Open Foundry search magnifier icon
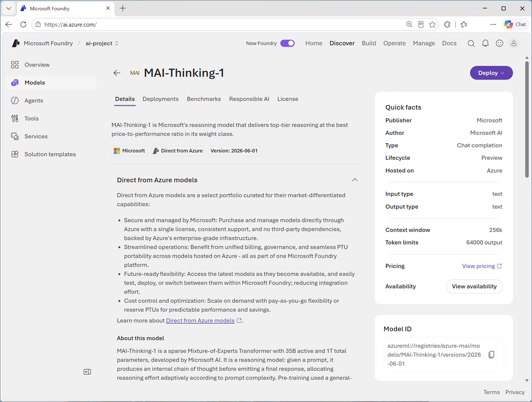The height and width of the screenshot is (402, 532). pos(471,43)
